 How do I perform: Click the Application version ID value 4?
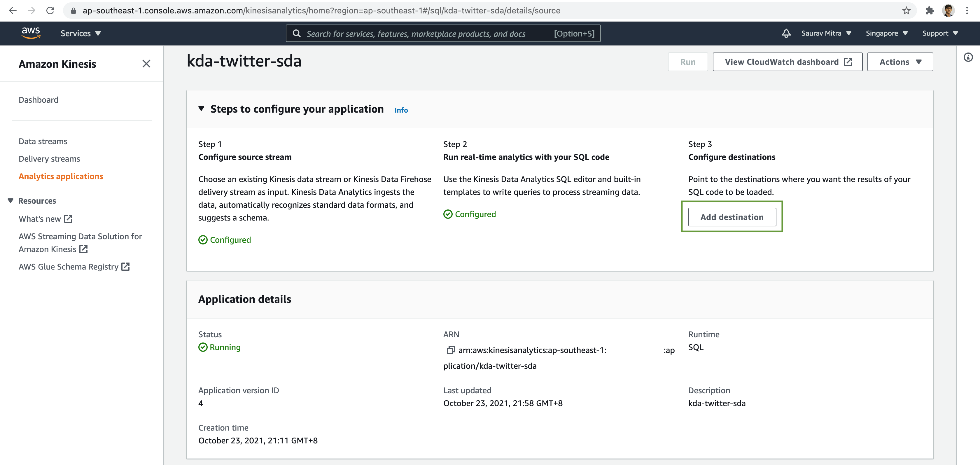(200, 403)
